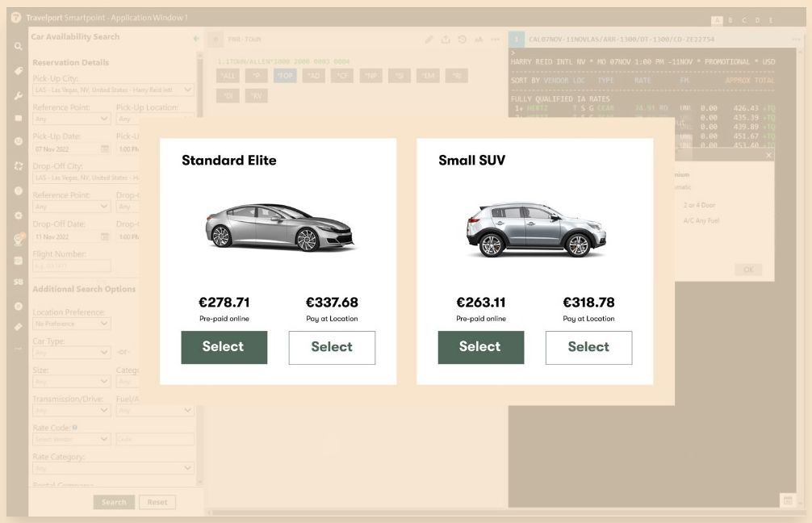Open the Reference Point dropdown under Drop-Off City
This screenshot has width=812, height=523.
72,207
